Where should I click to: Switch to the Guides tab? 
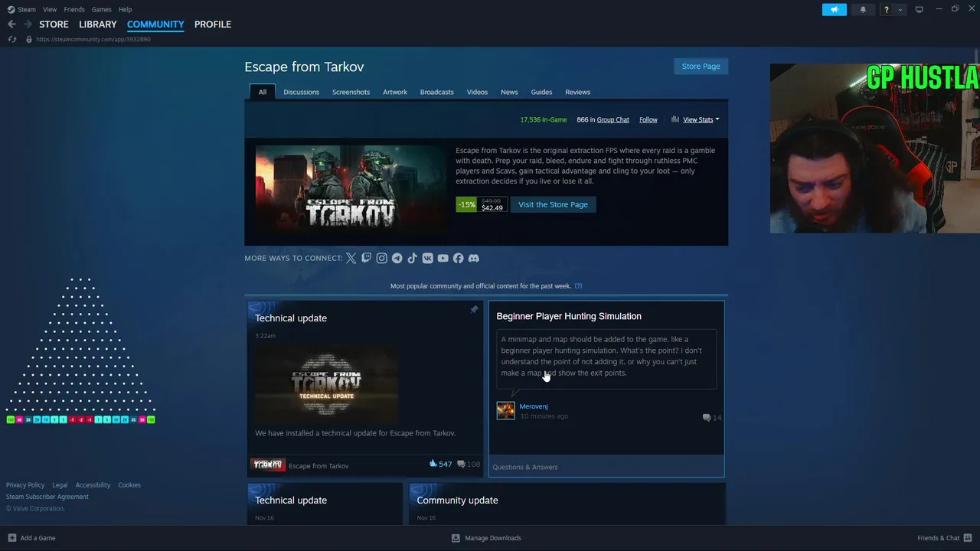[x=541, y=92]
